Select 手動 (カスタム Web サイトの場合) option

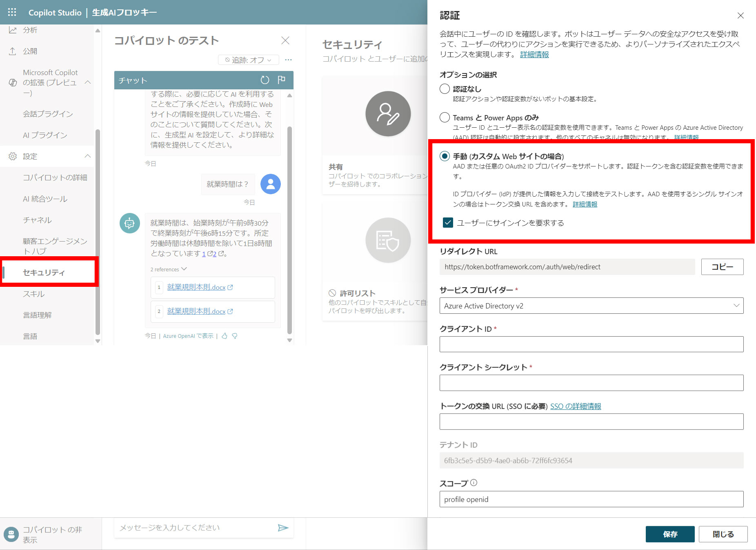[x=445, y=156]
